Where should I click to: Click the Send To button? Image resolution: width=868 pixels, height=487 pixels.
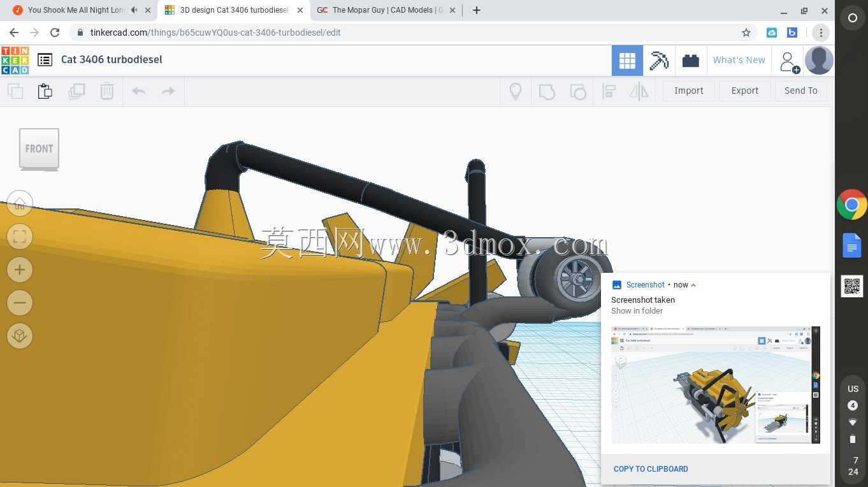tap(801, 91)
